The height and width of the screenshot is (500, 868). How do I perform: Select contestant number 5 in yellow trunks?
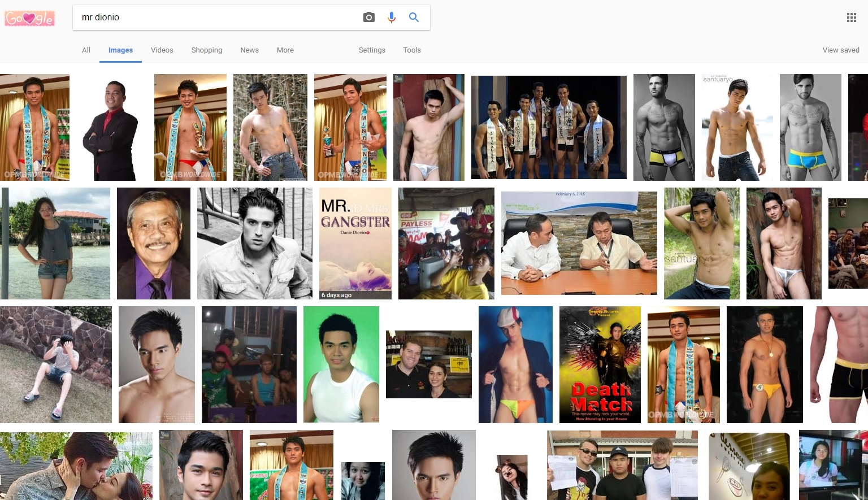[x=765, y=365]
